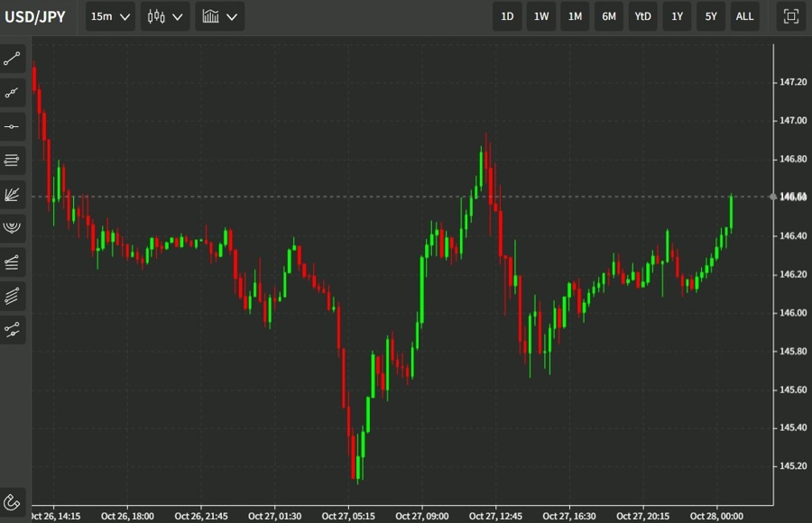Select the Fibonacci arcs tool

(12, 226)
